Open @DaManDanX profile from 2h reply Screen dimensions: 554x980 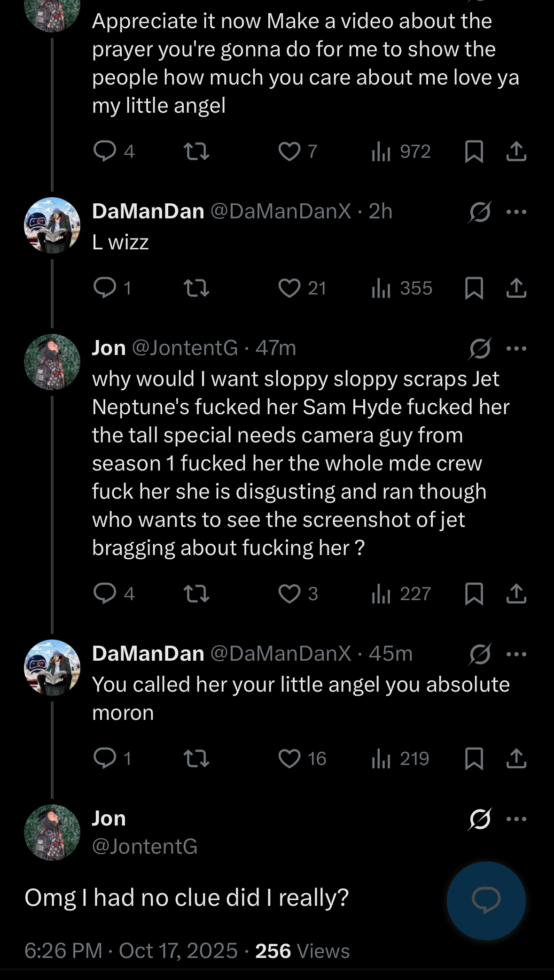pyautogui.click(x=281, y=211)
